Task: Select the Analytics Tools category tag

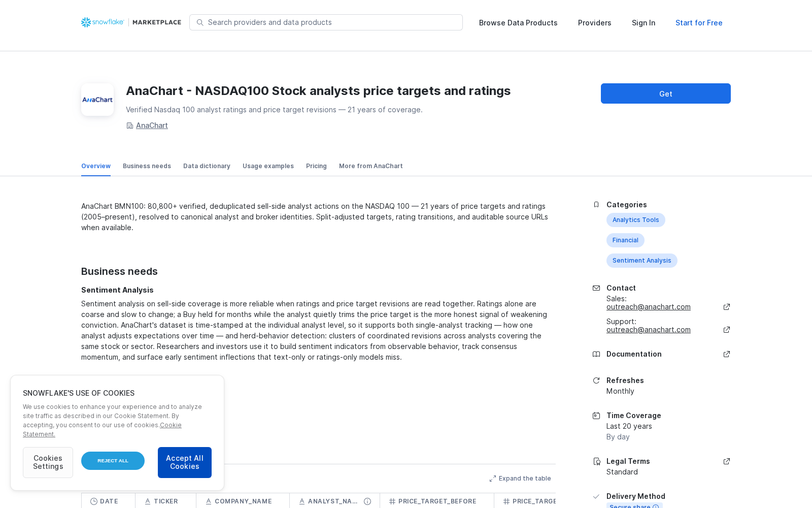Action: [635, 220]
